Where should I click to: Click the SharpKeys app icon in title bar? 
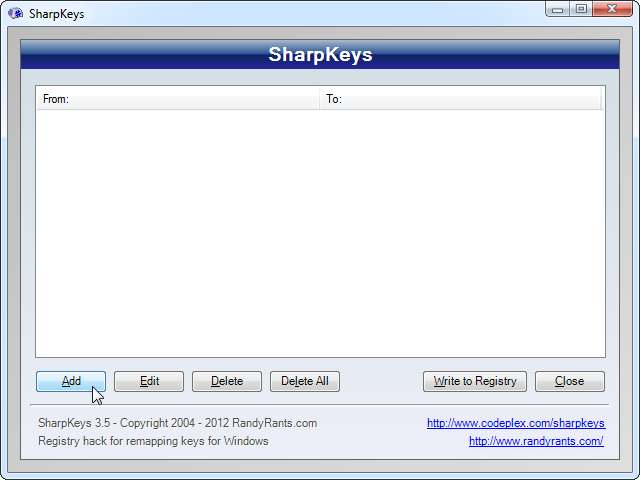pos(16,13)
